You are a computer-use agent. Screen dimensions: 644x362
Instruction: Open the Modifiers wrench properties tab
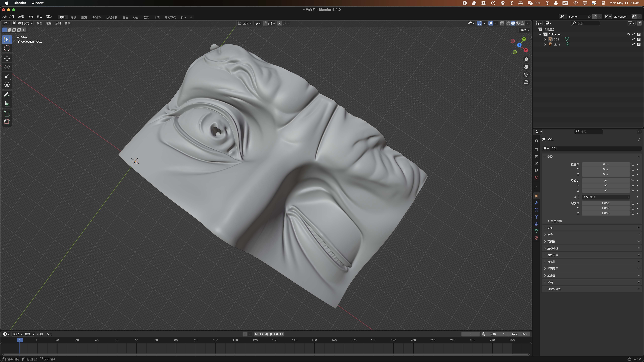(536, 203)
